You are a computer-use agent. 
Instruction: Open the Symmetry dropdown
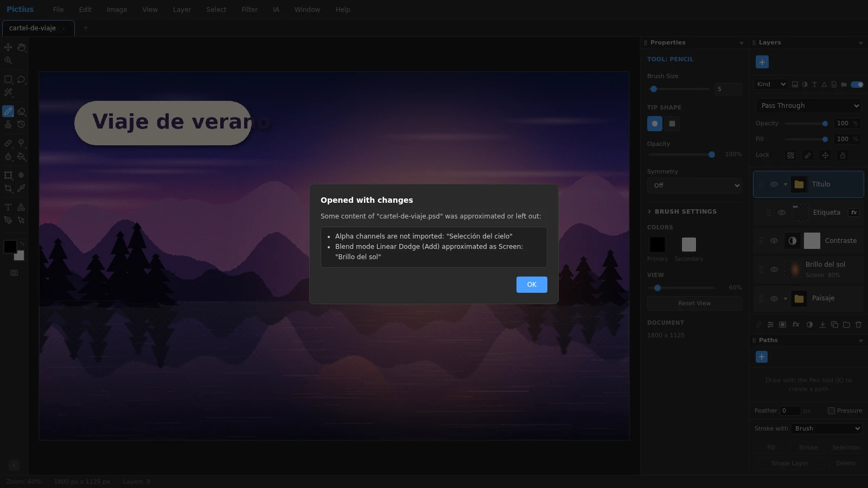click(694, 185)
